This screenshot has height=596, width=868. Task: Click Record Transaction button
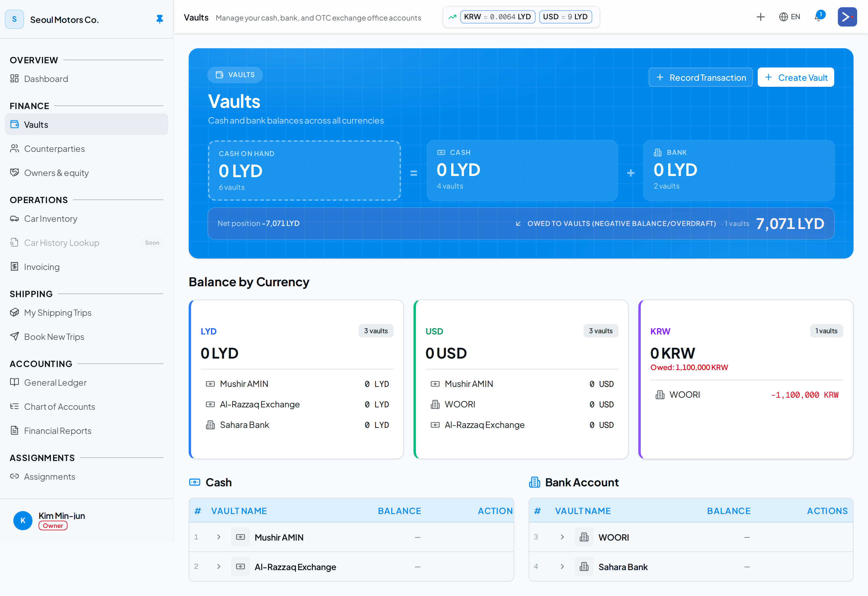[x=701, y=77]
